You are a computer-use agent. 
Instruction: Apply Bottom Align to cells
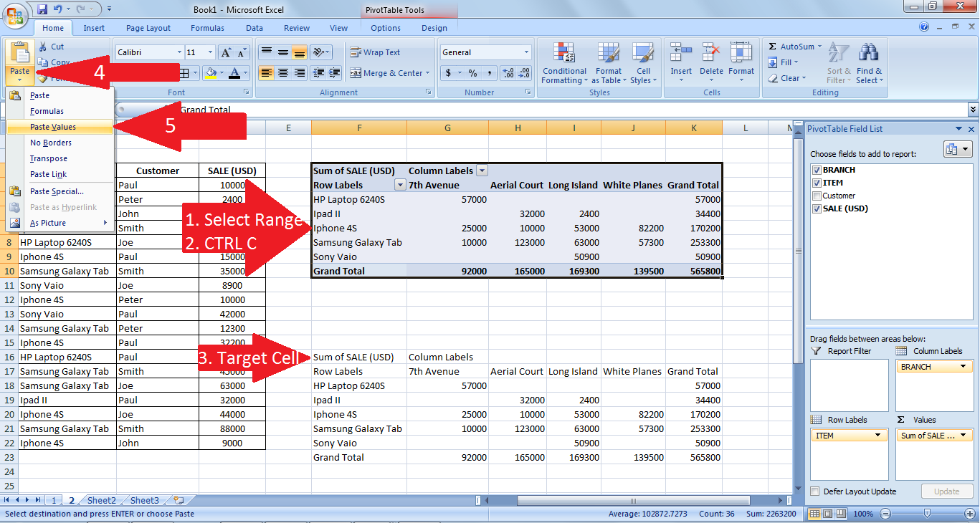pyautogui.click(x=299, y=52)
